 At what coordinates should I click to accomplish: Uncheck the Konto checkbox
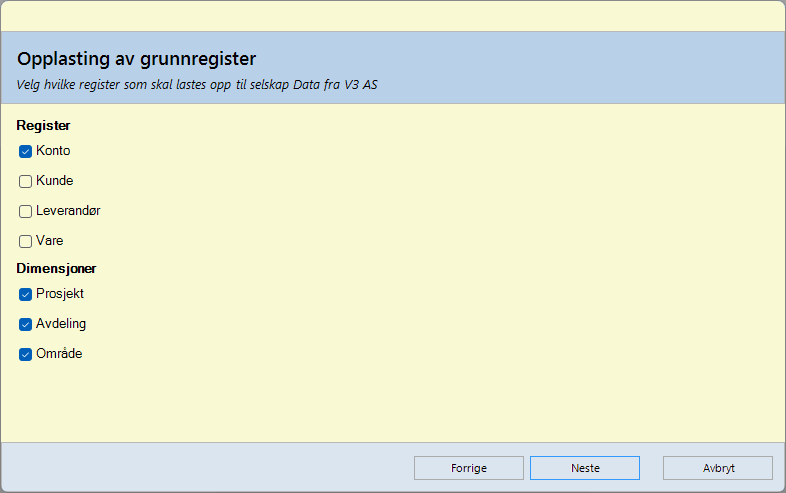[26, 152]
